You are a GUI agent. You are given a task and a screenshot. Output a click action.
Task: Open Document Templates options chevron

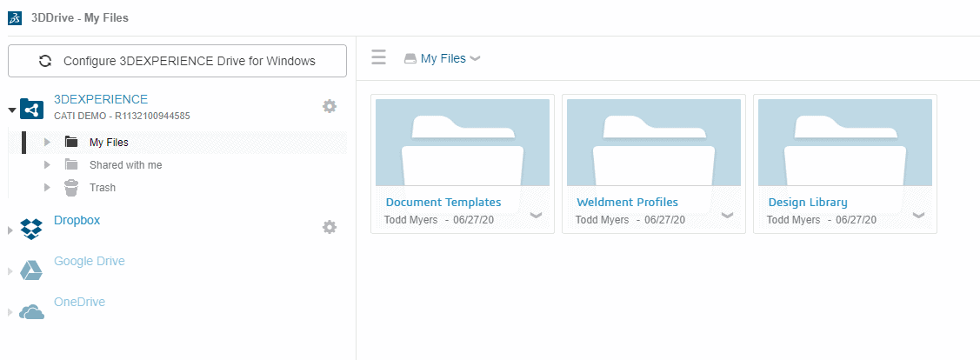(x=536, y=215)
